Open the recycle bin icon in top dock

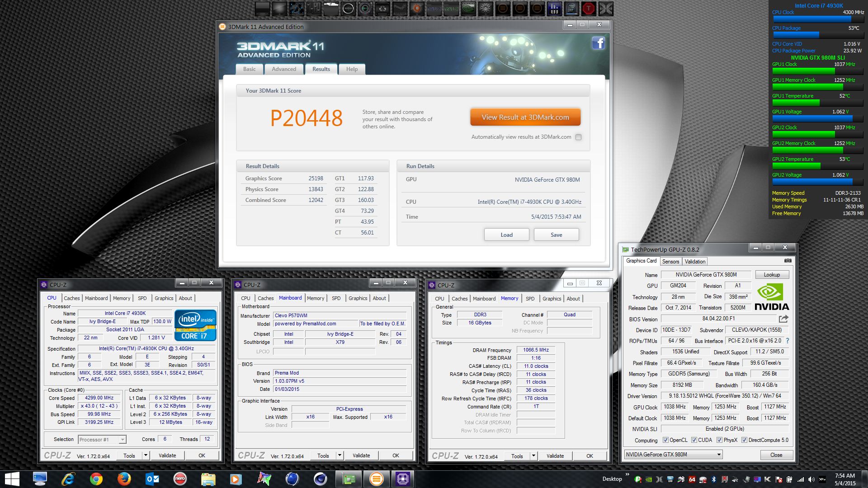coord(382,8)
